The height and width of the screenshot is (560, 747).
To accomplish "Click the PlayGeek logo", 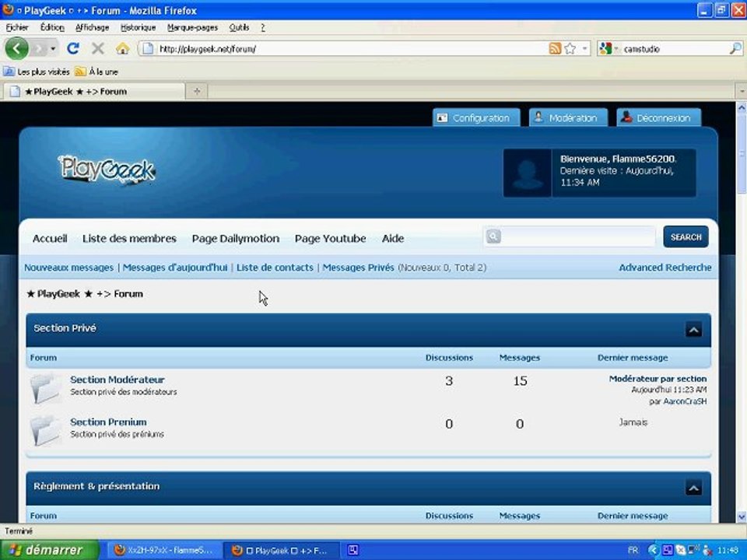I will tap(107, 170).
